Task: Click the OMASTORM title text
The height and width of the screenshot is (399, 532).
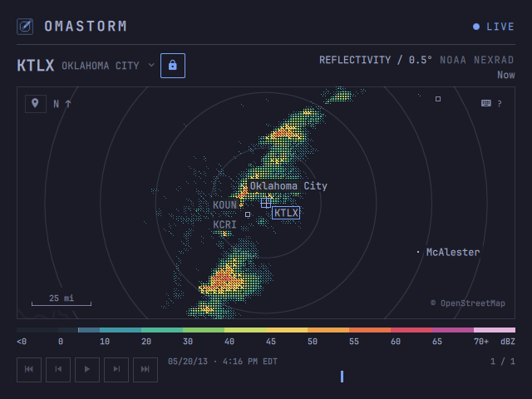Action: (86, 26)
